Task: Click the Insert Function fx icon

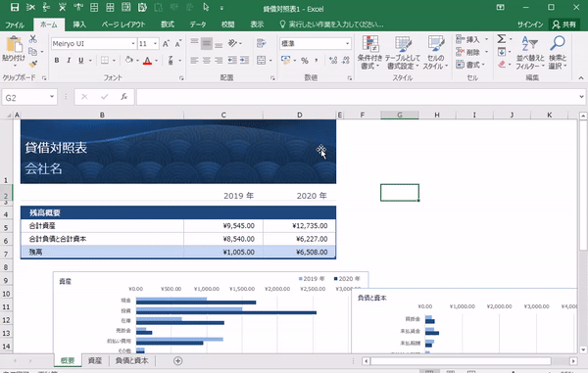Action: pos(124,97)
